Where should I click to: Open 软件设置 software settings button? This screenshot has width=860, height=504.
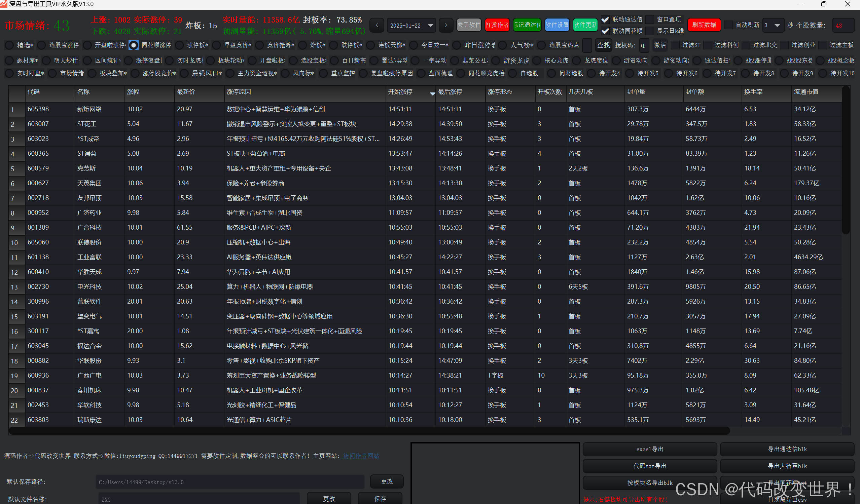557,25
